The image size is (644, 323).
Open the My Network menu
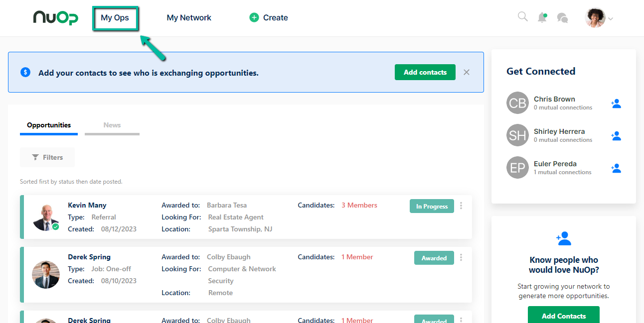pos(189,18)
